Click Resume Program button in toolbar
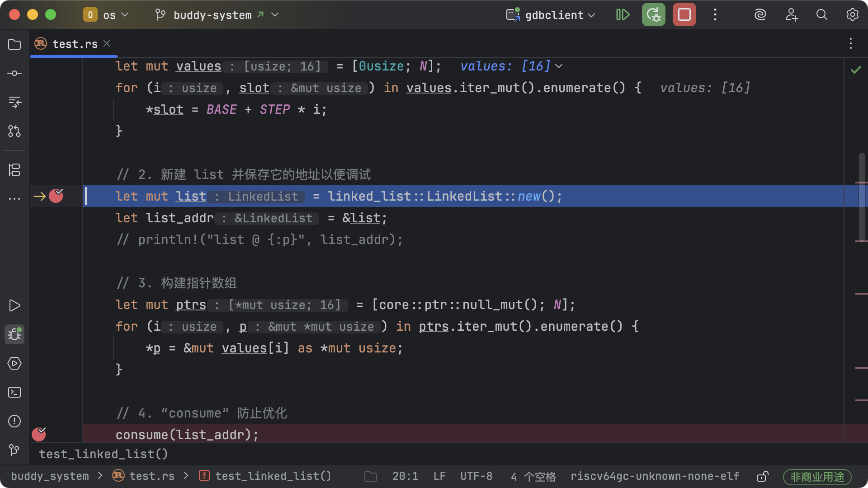This screenshot has width=868, height=488. tap(623, 15)
